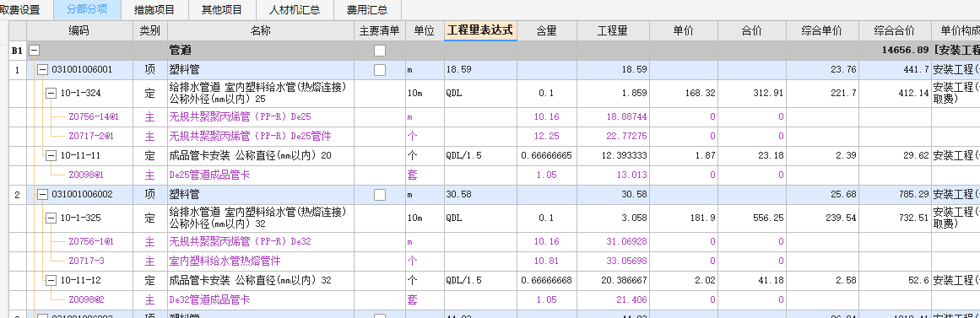Click the 编码 column header
Image resolution: width=980 pixels, height=318 pixels.
pos(79,30)
